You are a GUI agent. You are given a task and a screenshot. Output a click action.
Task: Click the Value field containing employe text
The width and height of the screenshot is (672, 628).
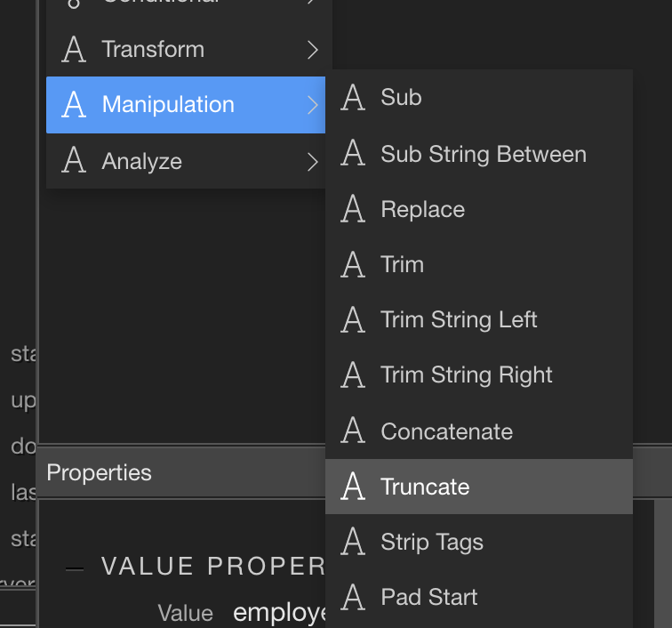(x=279, y=613)
